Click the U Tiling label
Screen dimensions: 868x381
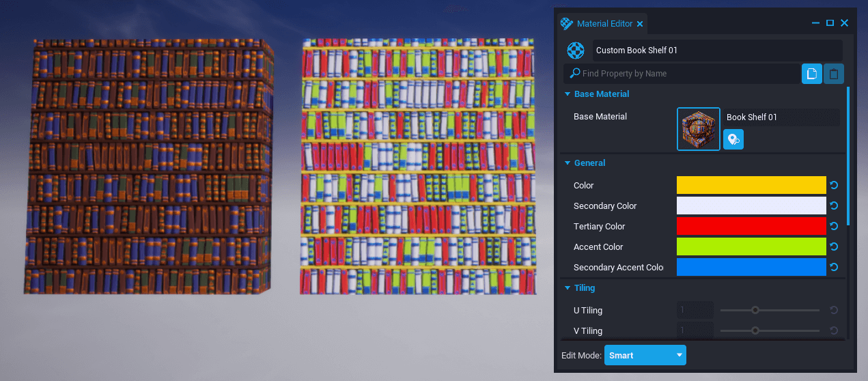588,310
